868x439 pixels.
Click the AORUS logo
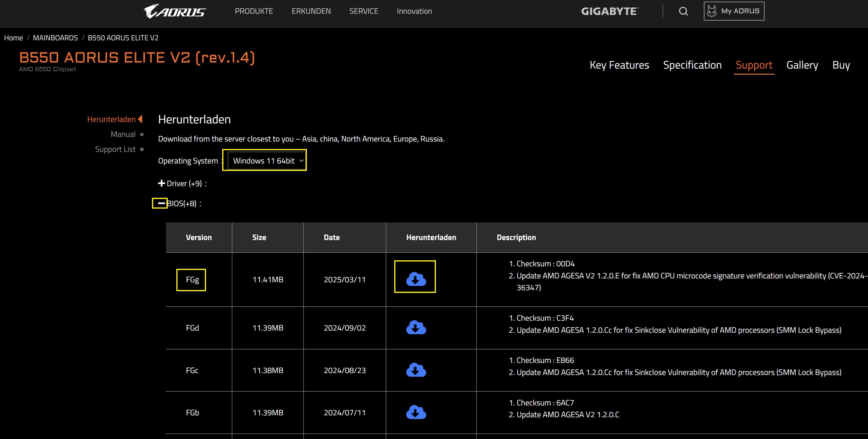[175, 11]
